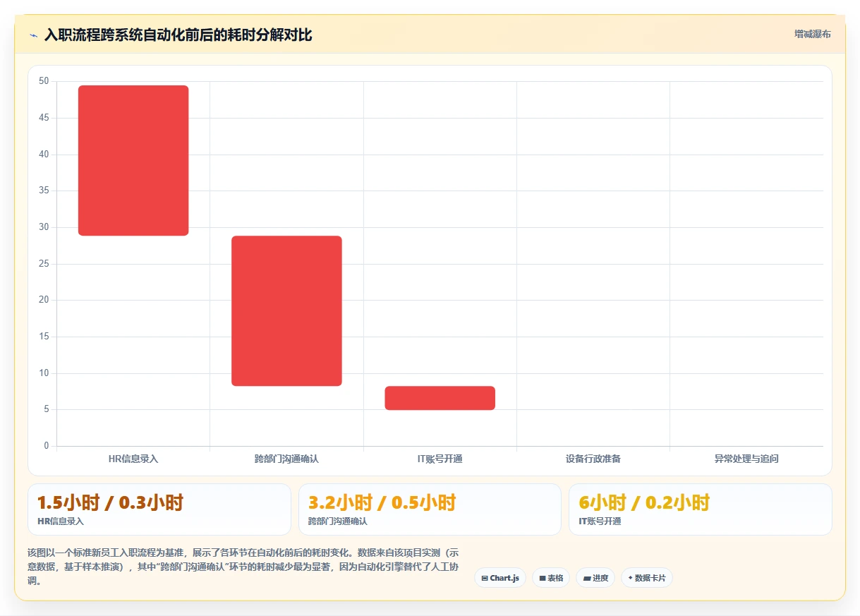Click the y-axis value 50
The width and height of the screenshot is (860, 616).
(x=44, y=81)
